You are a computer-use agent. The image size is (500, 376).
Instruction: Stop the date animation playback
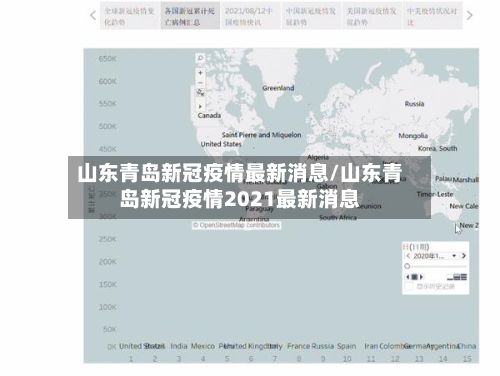[x=414, y=277]
